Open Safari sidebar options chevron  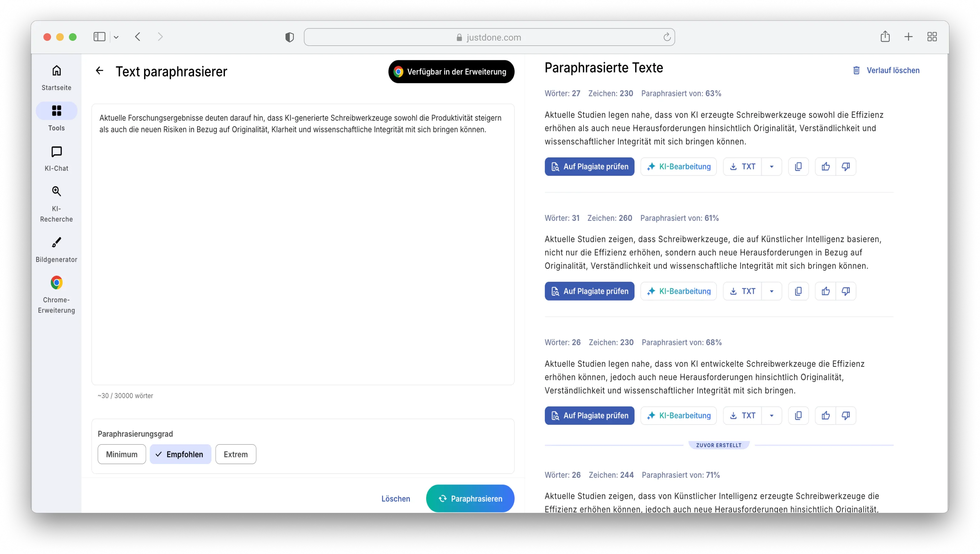[116, 37]
